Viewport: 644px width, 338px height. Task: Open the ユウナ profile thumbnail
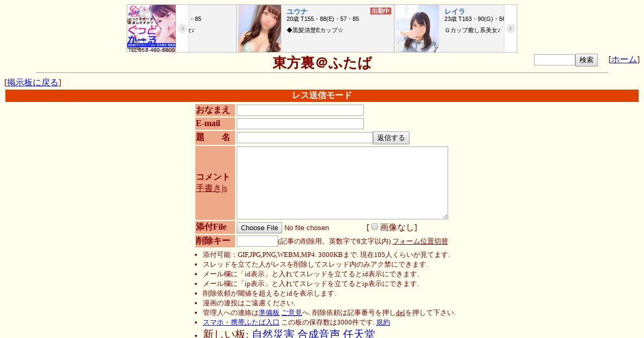click(x=260, y=28)
